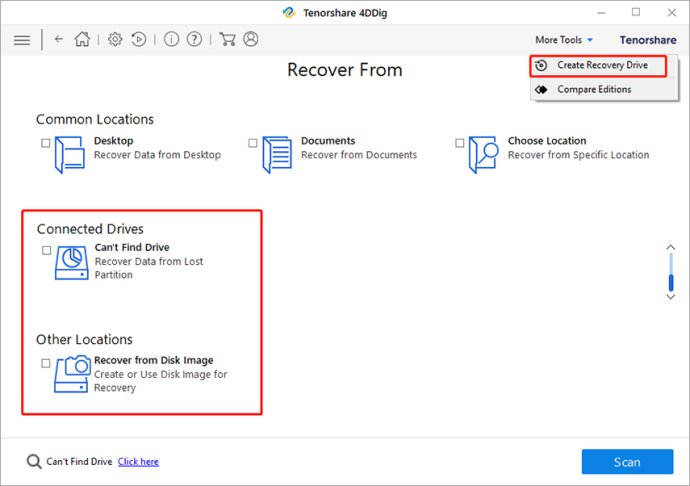This screenshot has height=486, width=690.
Task: Click the Common Locations heading
Action: pos(95,119)
